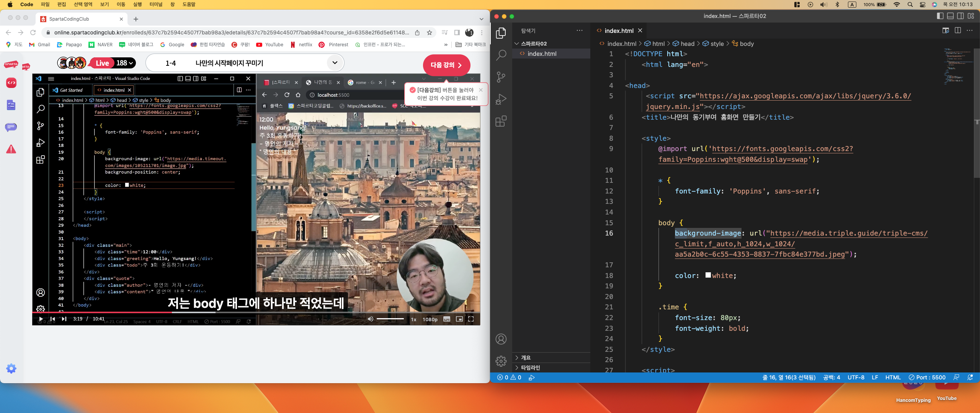Screen dimensions: 980x413
Task: Click the video progress bar
Action: point(256,312)
